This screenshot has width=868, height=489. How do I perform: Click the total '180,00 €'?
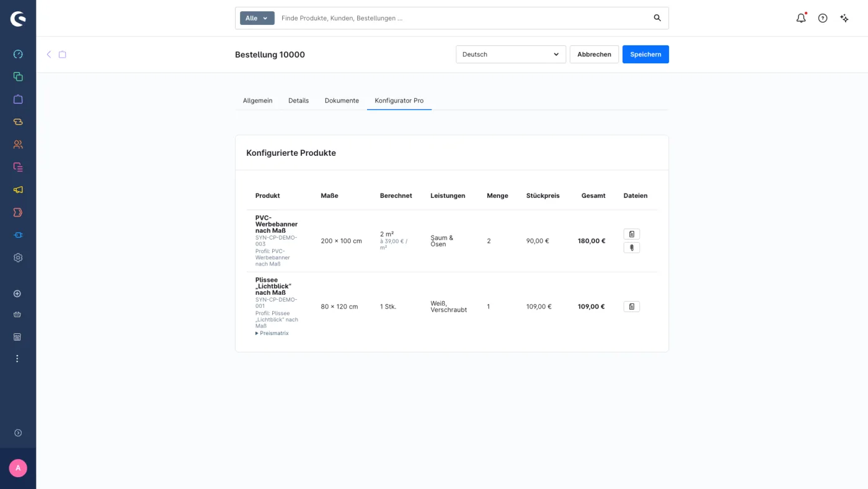(591, 241)
